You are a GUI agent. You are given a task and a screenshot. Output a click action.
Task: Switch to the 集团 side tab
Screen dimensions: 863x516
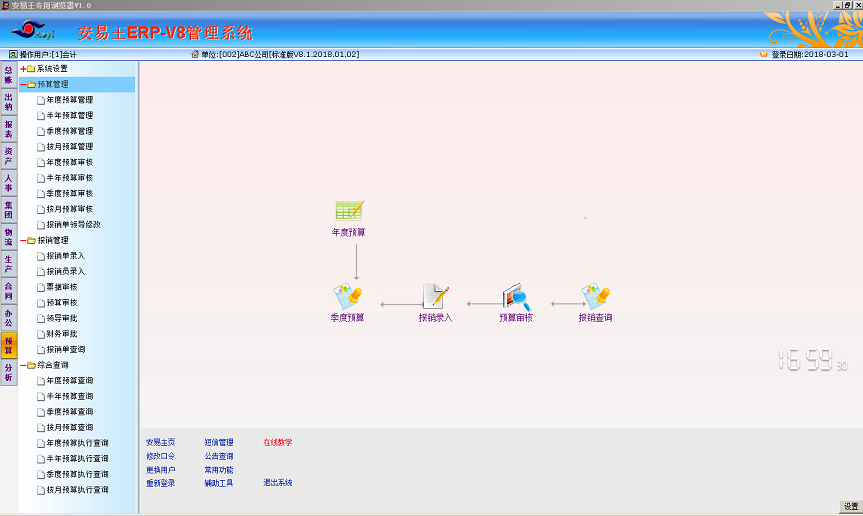[9, 210]
